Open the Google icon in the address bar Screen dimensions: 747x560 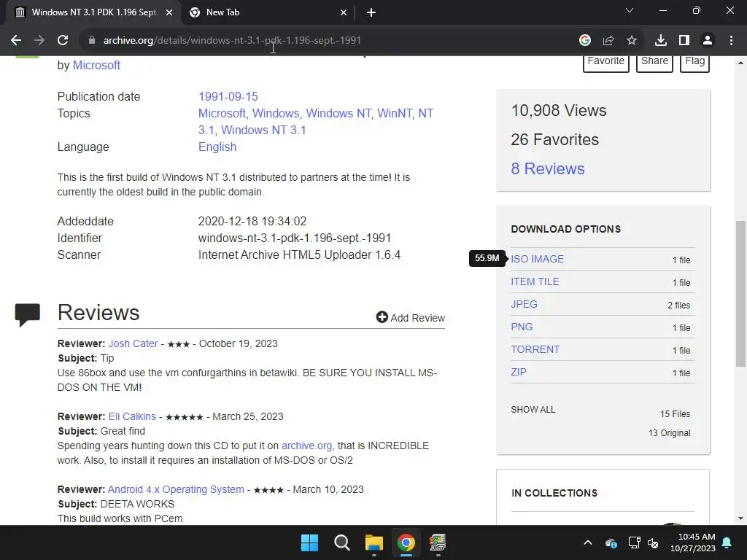click(585, 41)
